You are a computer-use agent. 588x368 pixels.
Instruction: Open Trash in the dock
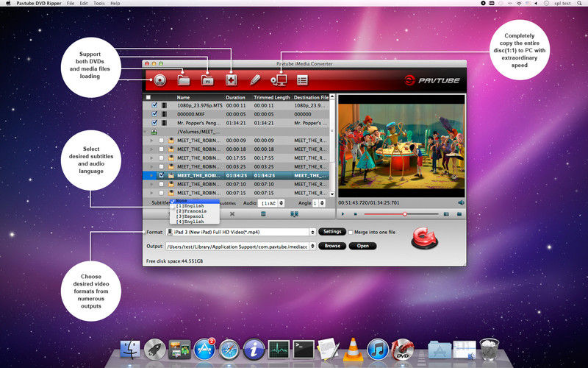tap(490, 349)
